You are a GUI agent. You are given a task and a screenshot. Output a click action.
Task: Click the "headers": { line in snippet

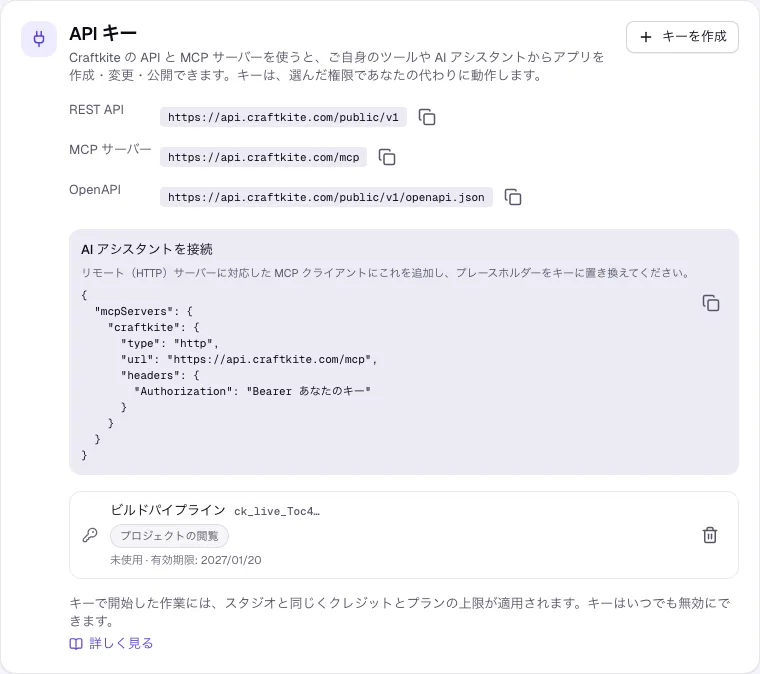[160, 375]
